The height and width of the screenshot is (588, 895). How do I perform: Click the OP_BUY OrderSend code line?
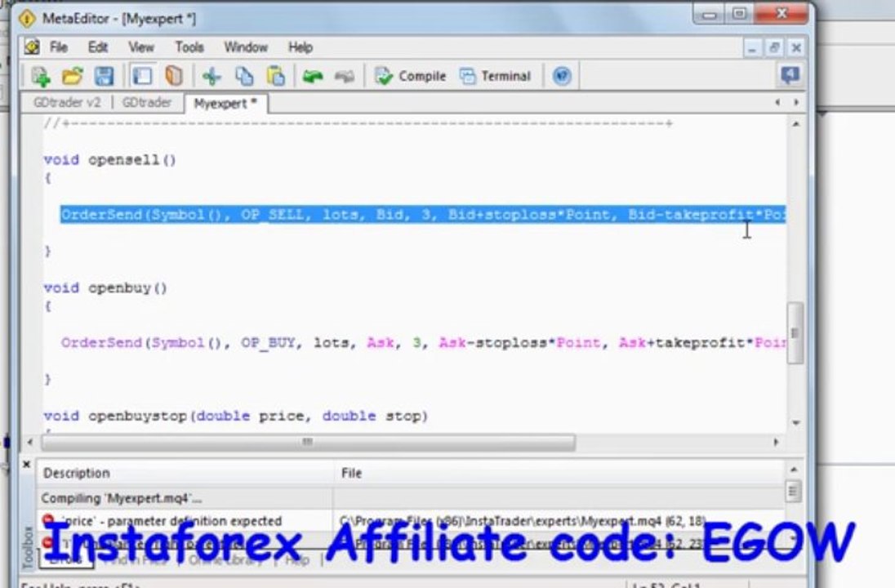423,342
